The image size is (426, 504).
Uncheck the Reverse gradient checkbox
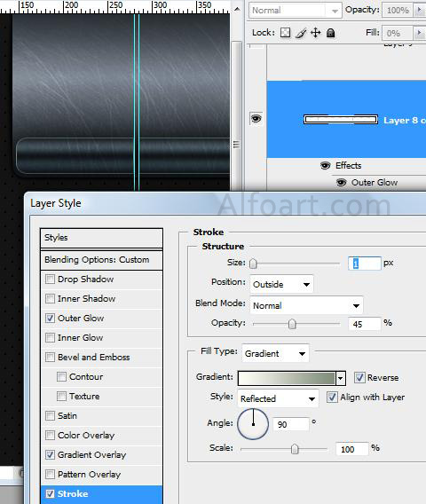pos(359,377)
